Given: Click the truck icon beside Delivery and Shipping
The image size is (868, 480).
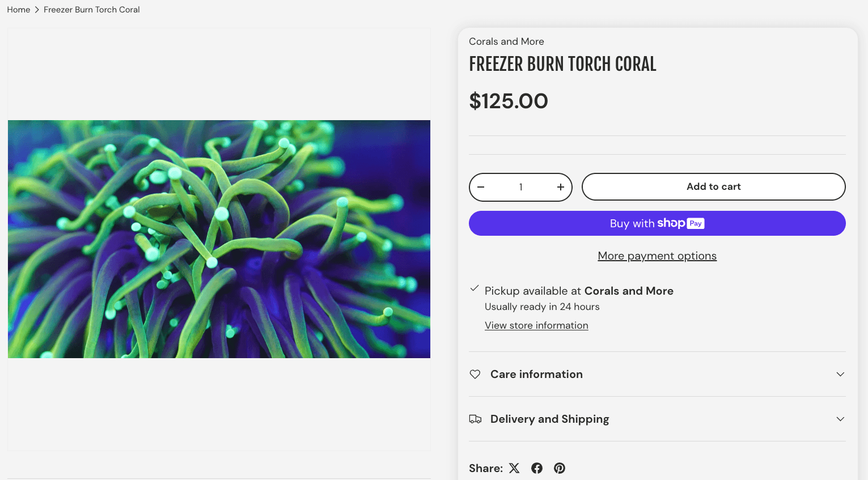Looking at the screenshot, I should 475,419.
